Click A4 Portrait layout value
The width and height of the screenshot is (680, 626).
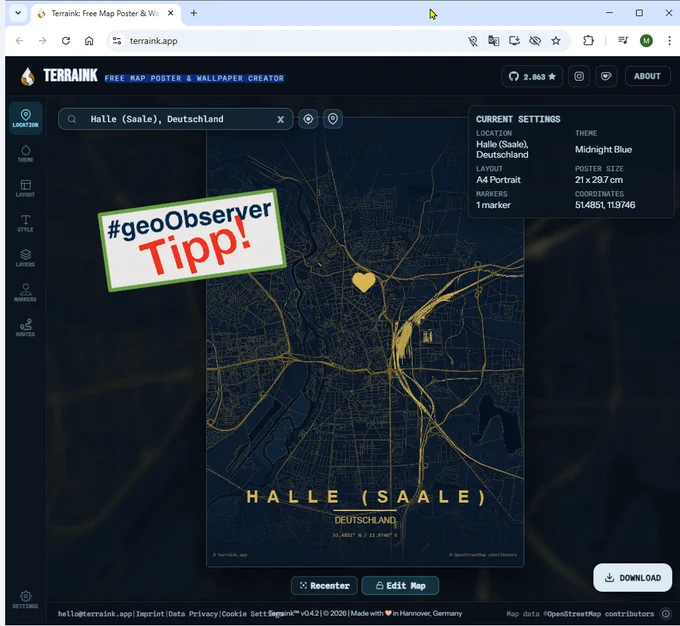tap(498, 180)
